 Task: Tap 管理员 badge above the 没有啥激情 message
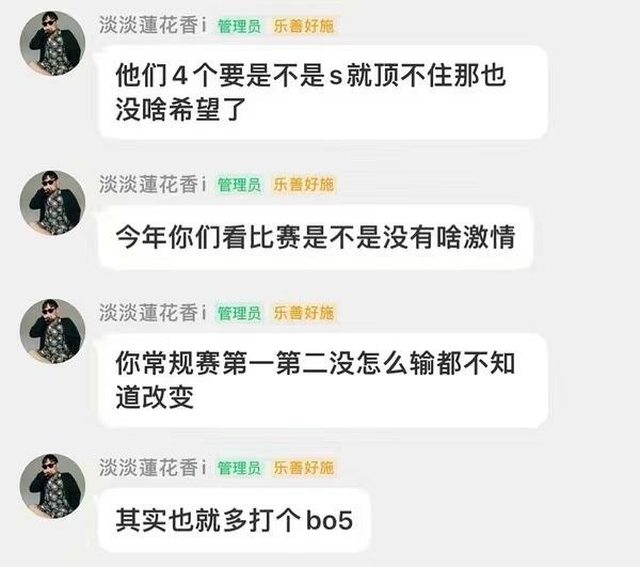(x=239, y=185)
